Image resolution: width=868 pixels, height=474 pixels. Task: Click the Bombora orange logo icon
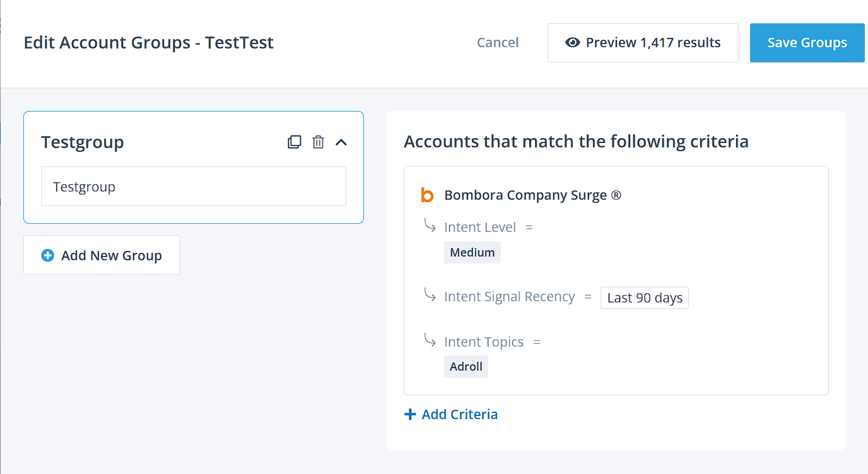427,195
